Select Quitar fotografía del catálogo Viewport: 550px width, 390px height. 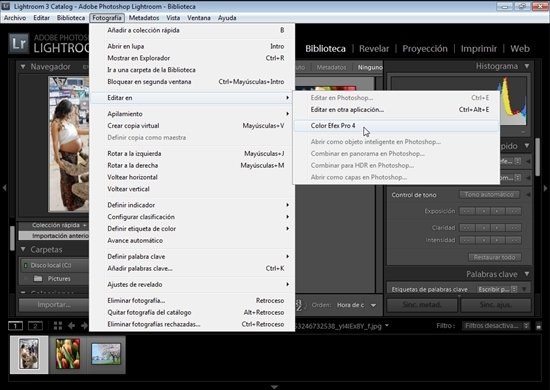192,312
